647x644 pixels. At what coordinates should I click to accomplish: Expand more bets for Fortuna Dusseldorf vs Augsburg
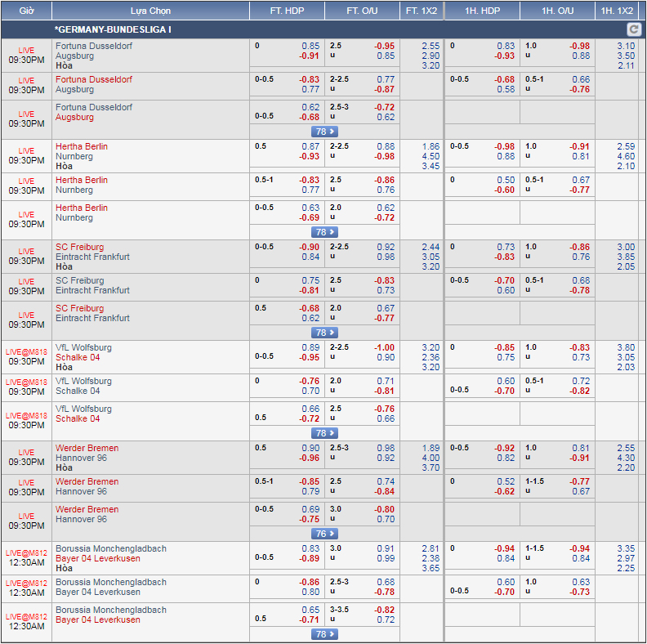324,132
